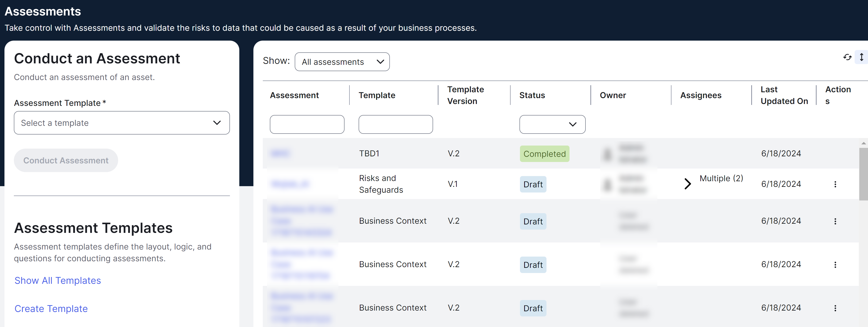This screenshot has width=868, height=327.
Task: Click the Conduct Assessment button
Action: click(66, 160)
